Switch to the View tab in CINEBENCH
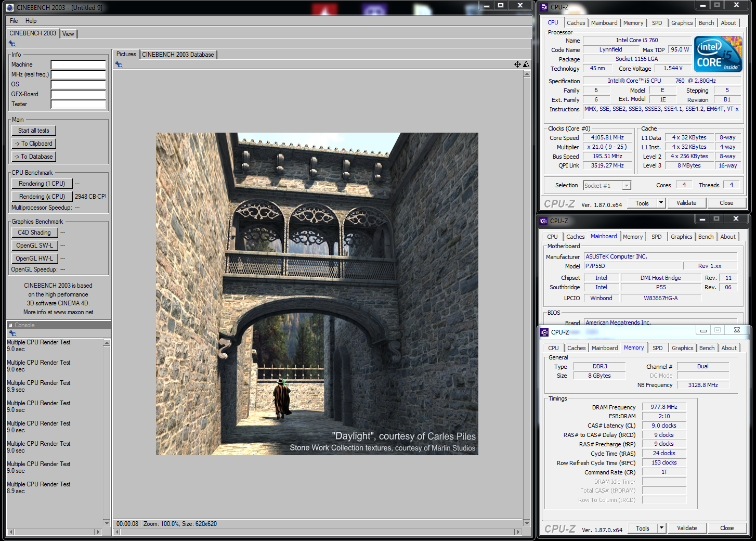This screenshot has height=541, width=756. [x=68, y=34]
